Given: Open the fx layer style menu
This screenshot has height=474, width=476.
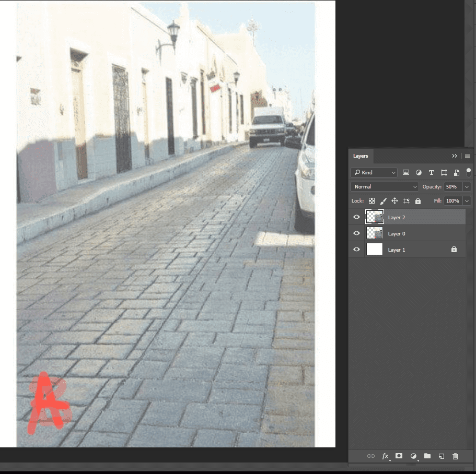Looking at the screenshot, I should click(x=385, y=456).
